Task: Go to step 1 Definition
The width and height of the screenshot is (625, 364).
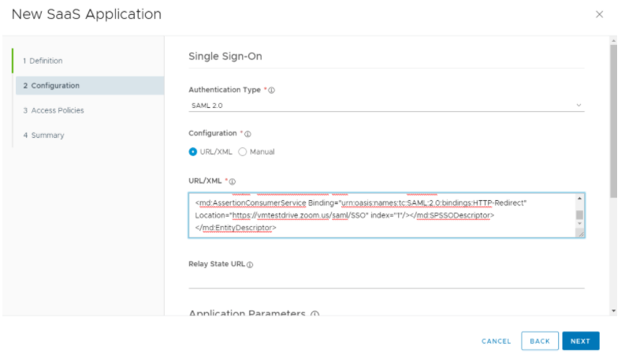Action: [x=43, y=61]
